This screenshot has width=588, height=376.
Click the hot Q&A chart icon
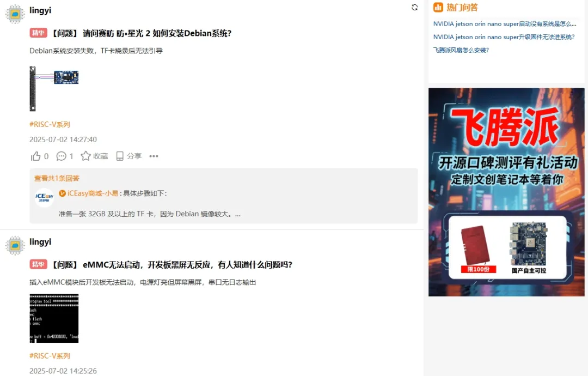pyautogui.click(x=438, y=8)
